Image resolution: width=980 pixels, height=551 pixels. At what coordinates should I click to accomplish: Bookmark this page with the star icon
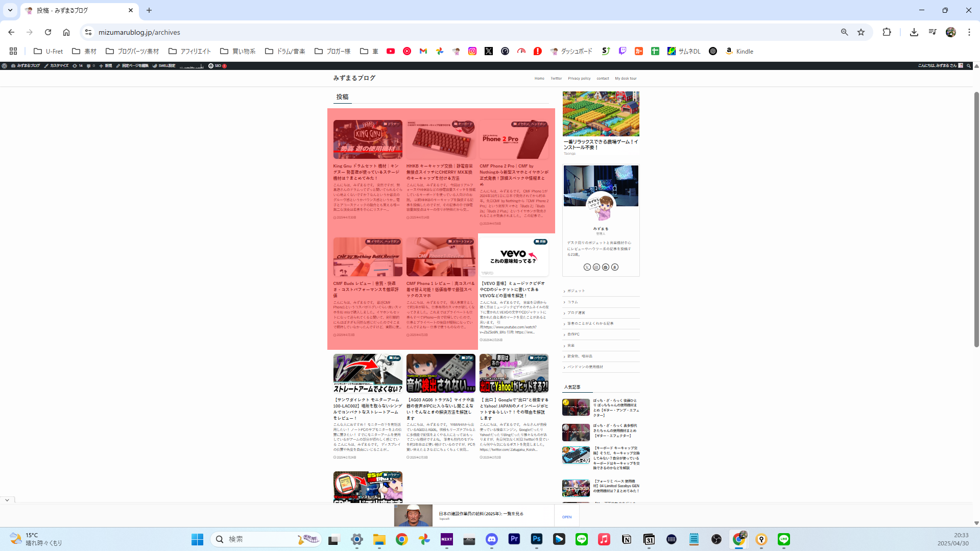point(861,32)
